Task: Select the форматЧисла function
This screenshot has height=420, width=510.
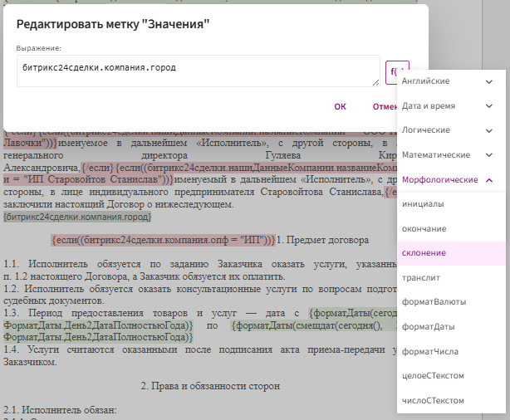Action: (x=431, y=351)
